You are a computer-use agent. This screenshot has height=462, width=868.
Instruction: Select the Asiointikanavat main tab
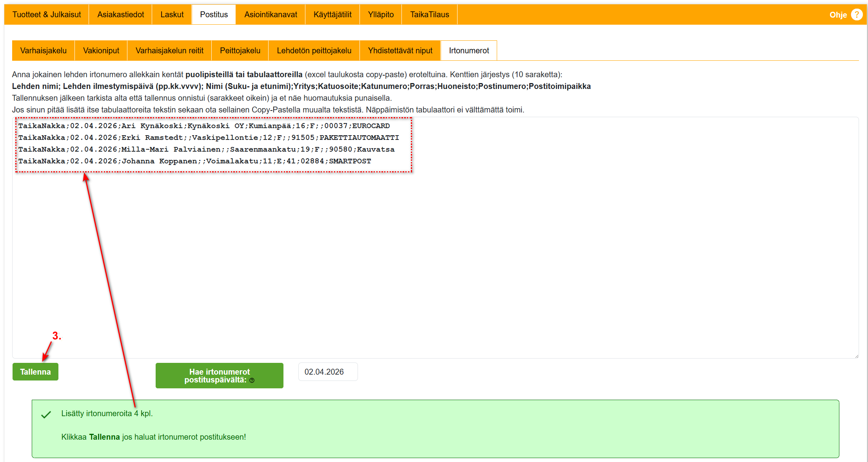[x=271, y=14]
